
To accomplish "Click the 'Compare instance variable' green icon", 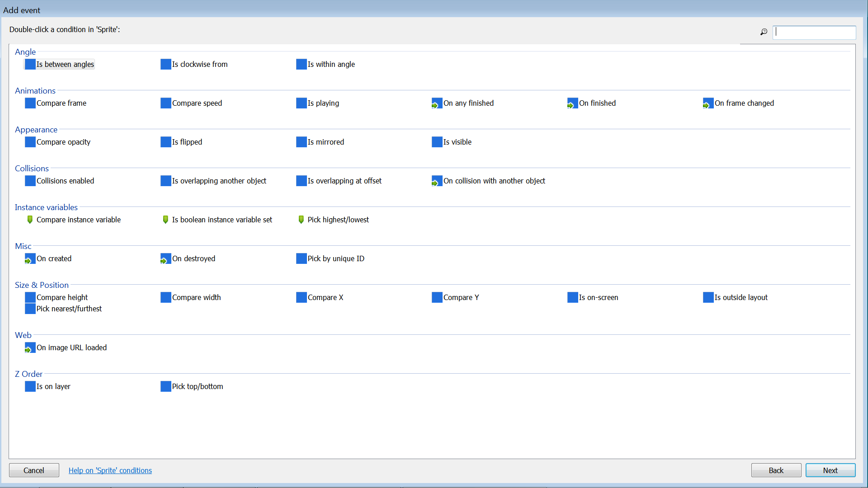I will [x=30, y=220].
